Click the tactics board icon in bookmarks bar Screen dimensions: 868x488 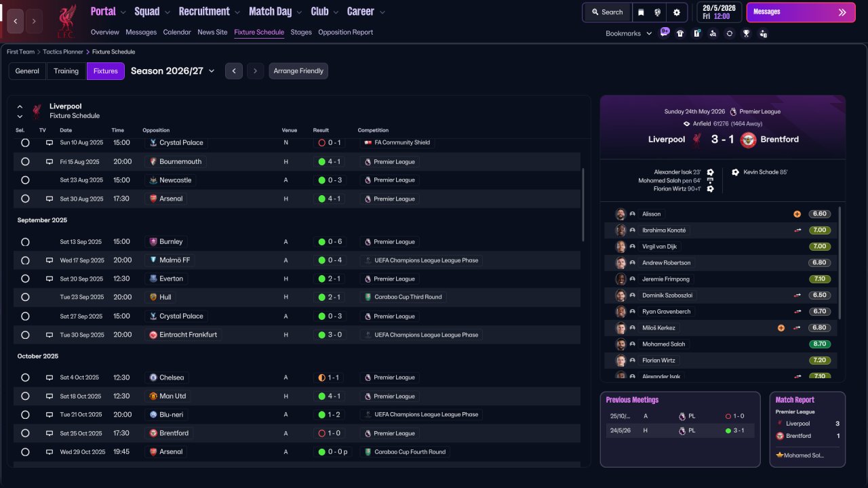tap(696, 33)
